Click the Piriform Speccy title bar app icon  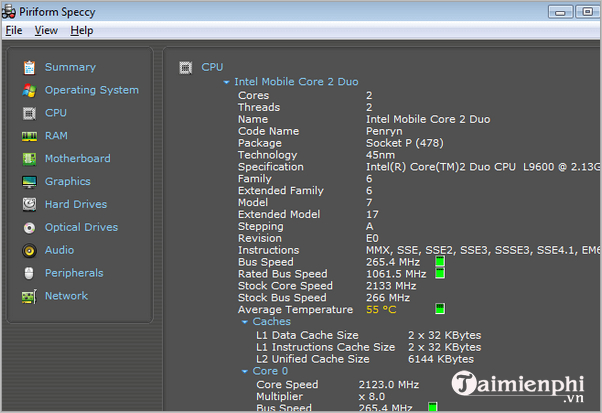tap(8, 12)
